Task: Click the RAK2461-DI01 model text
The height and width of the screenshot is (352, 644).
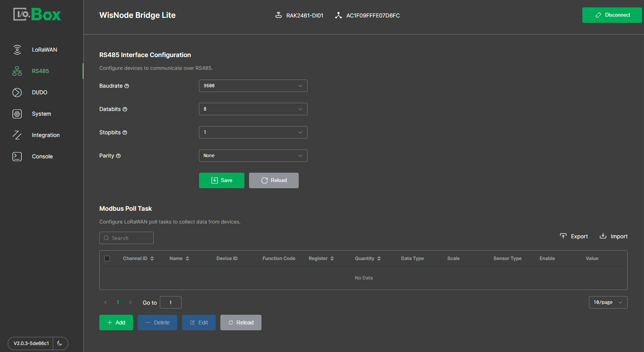Action: (x=305, y=16)
